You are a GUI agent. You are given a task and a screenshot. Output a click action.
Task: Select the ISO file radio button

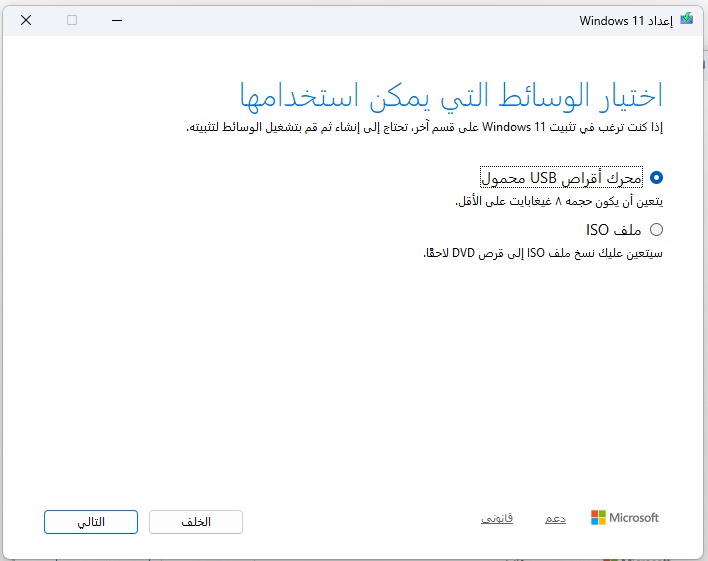click(x=656, y=230)
